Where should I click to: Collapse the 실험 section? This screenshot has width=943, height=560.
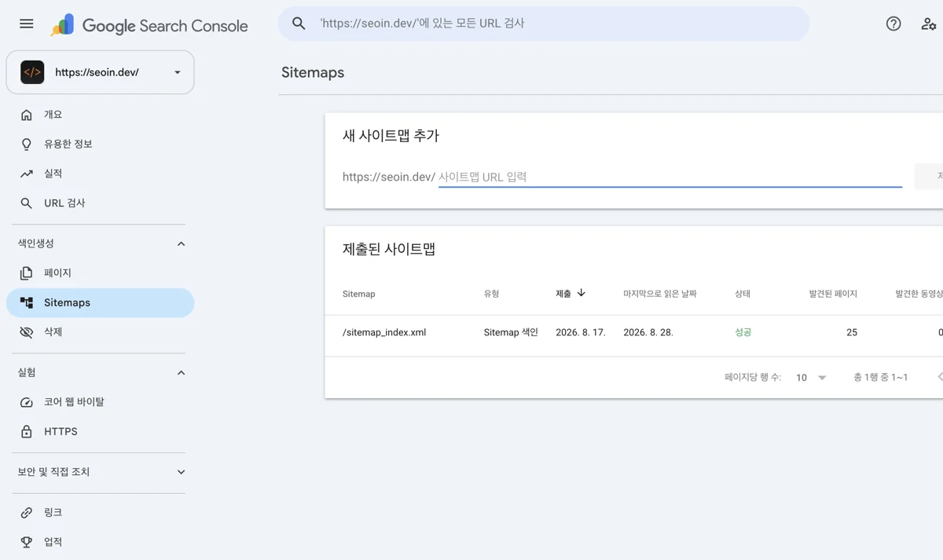181,373
